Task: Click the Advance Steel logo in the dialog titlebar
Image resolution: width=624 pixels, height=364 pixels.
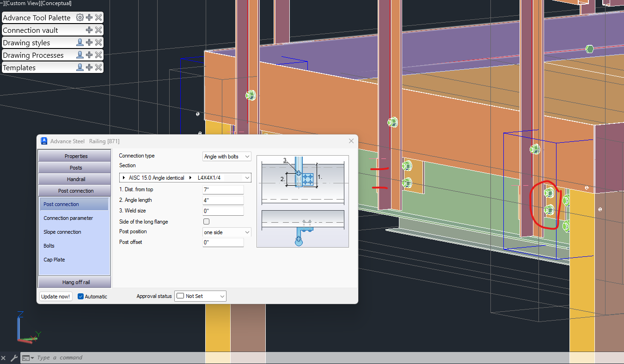Action: [x=44, y=141]
